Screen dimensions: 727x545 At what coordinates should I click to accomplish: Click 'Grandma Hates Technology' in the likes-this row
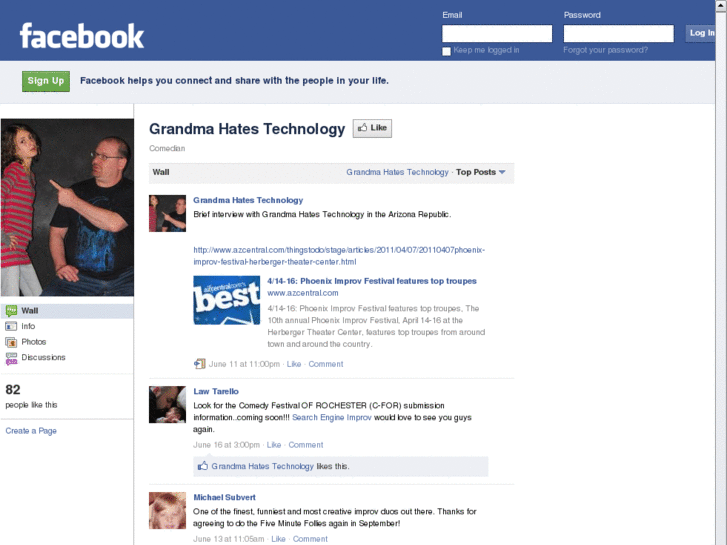262,466
